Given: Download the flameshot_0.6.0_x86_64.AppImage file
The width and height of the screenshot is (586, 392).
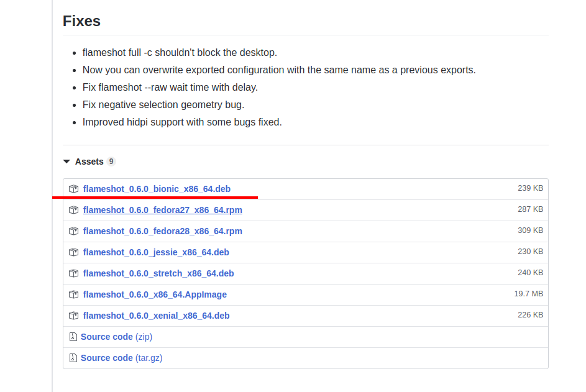Looking at the screenshot, I should tap(155, 294).
